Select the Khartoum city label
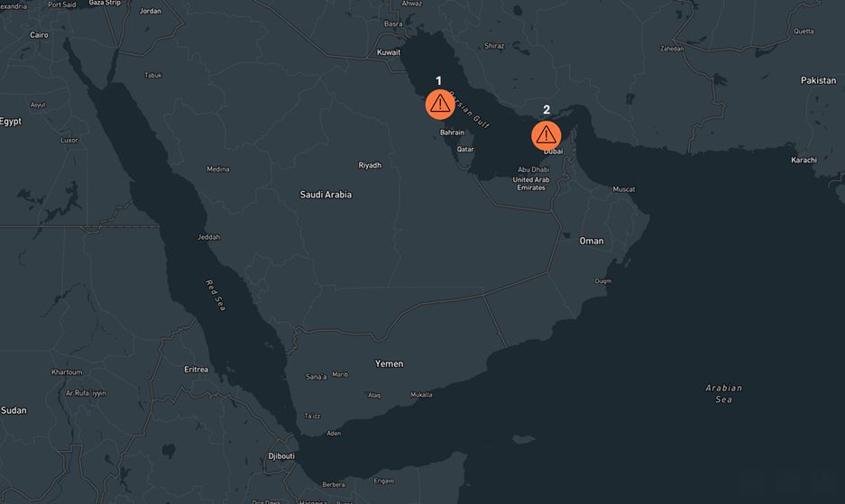 [67, 372]
